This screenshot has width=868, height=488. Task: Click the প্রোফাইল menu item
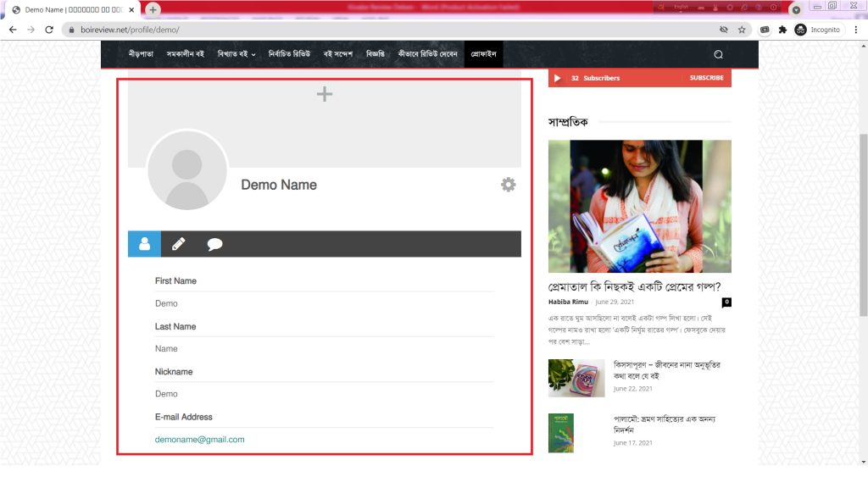pos(483,54)
